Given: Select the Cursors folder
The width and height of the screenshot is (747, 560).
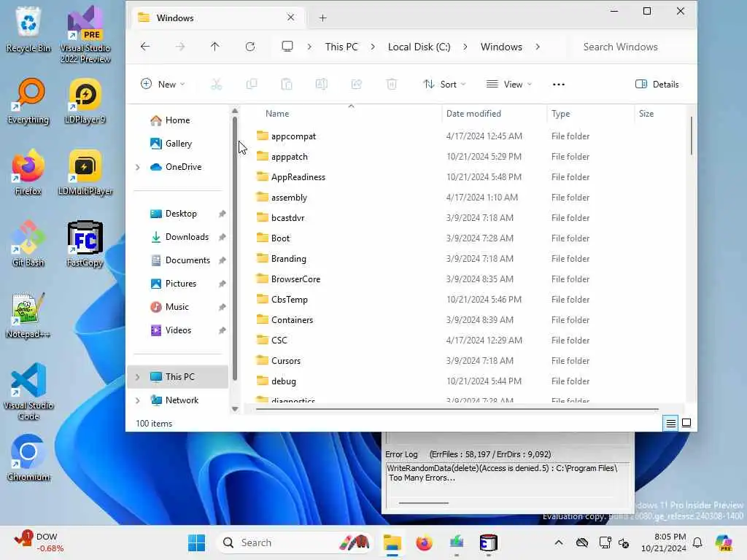Looking at the screenshot, I should tap(286, 361).
